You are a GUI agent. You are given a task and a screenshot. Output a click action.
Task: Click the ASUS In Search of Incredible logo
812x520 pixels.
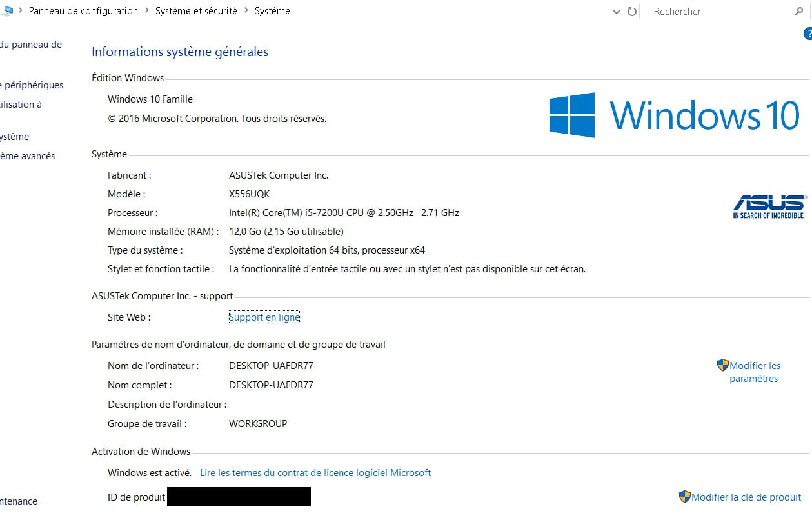(769, 207)
